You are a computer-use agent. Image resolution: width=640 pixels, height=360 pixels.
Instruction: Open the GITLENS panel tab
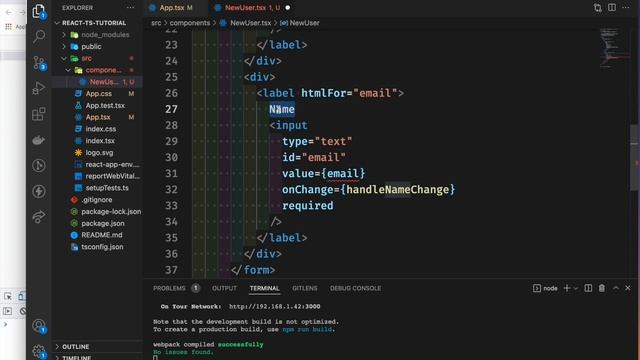(x=304, y=288)
